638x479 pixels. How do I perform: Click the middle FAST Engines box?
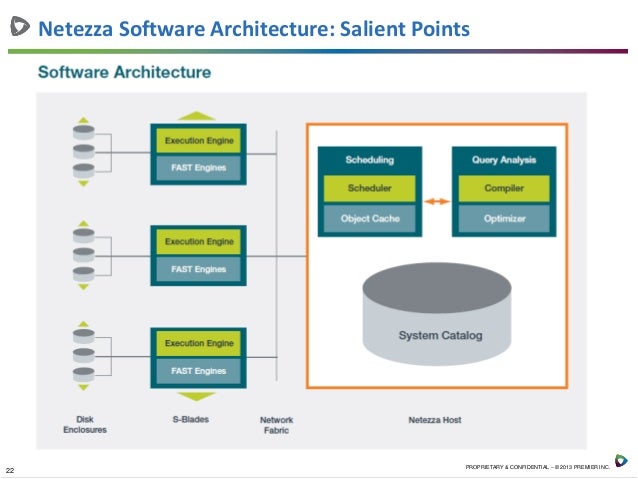coord(199,269)
